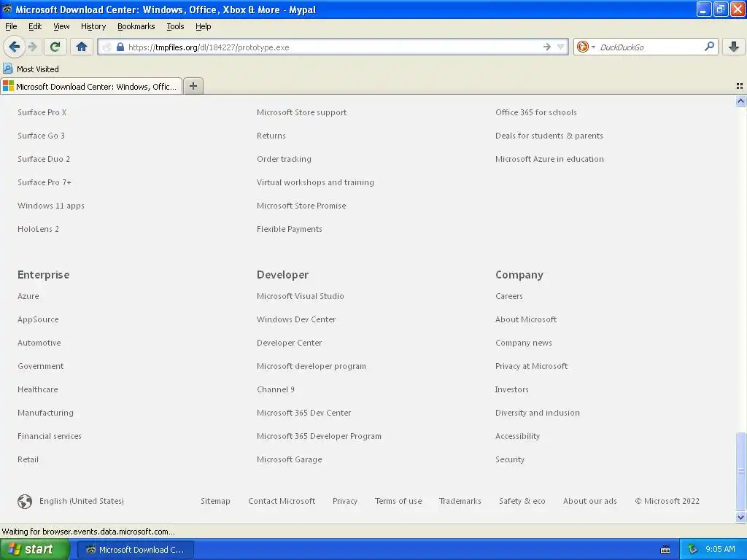
Task: Open the Terms of use link
Action: click(398, 501)
